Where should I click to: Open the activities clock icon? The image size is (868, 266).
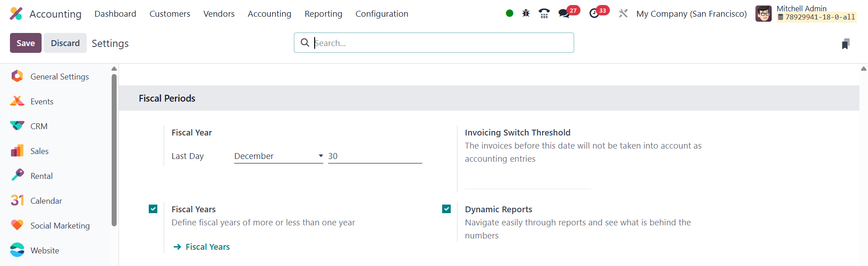594,14
